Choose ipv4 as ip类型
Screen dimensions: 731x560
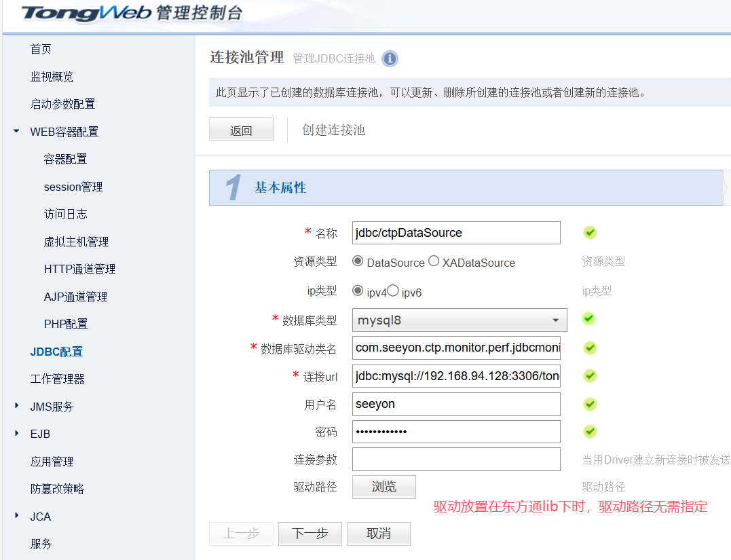(358, 291)
